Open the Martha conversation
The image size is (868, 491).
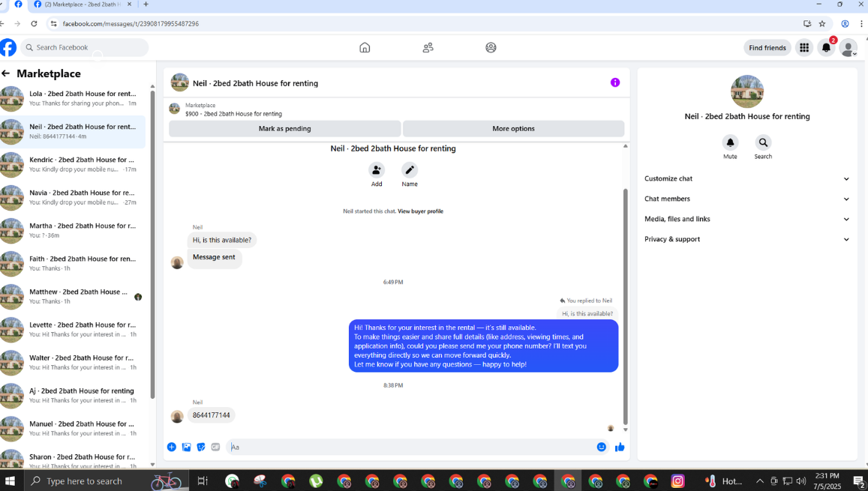coord(73,231)
